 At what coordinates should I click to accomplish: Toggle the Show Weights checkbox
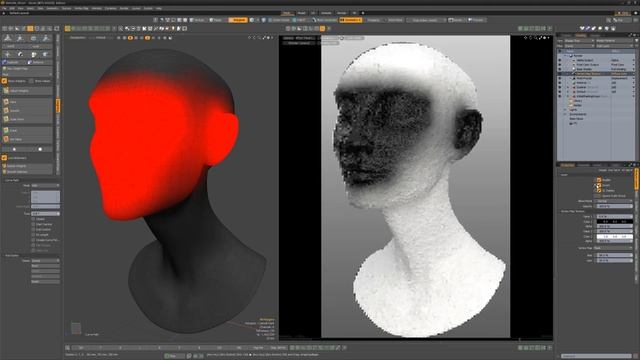click(4, 81)
